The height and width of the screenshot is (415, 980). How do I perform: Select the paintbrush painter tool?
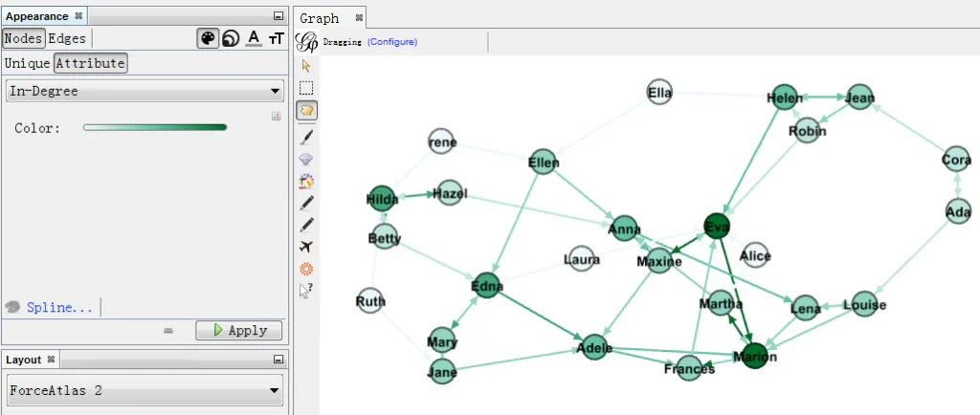tap(306, 138)
